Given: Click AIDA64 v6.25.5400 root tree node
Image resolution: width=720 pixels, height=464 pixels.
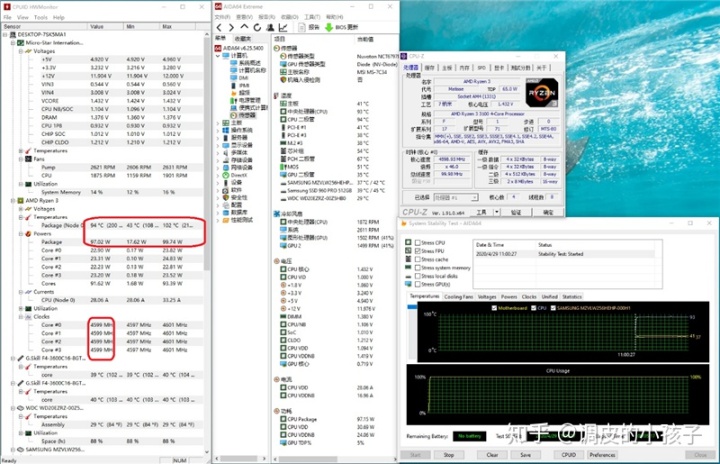Looking at the screenshot, I should [x=239, y=48].
